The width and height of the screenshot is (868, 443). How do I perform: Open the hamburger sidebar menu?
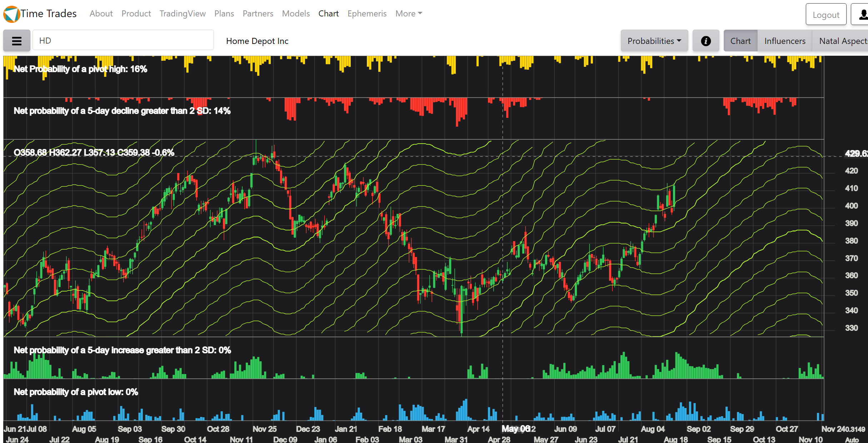[17, 41]
